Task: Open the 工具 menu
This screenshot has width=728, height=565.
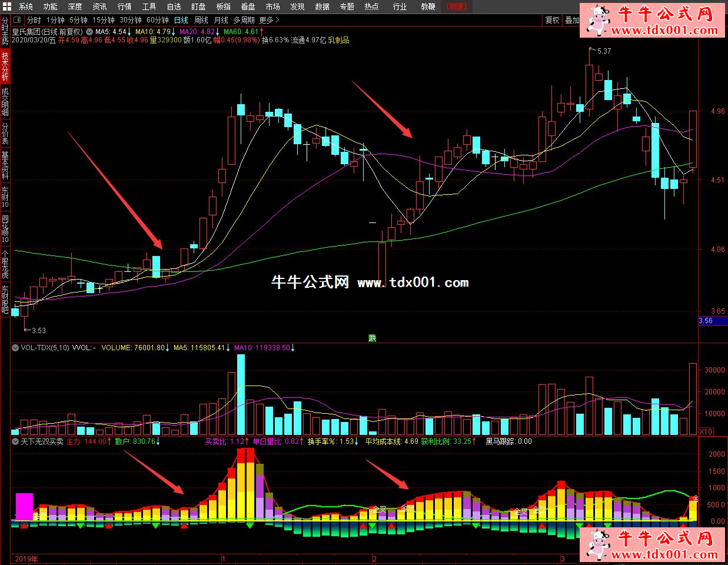Action: pos(149,6)
